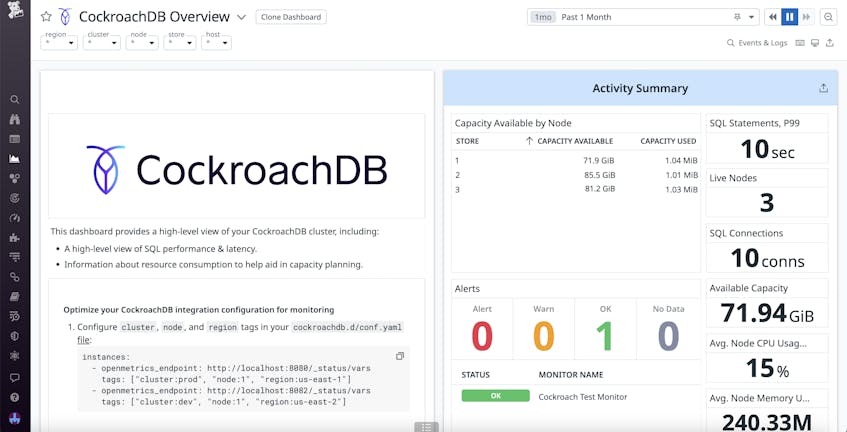The width and height of the screenshot is (847, 432).
Task: Open the store filter dropdown
Action: coord(180,42)
